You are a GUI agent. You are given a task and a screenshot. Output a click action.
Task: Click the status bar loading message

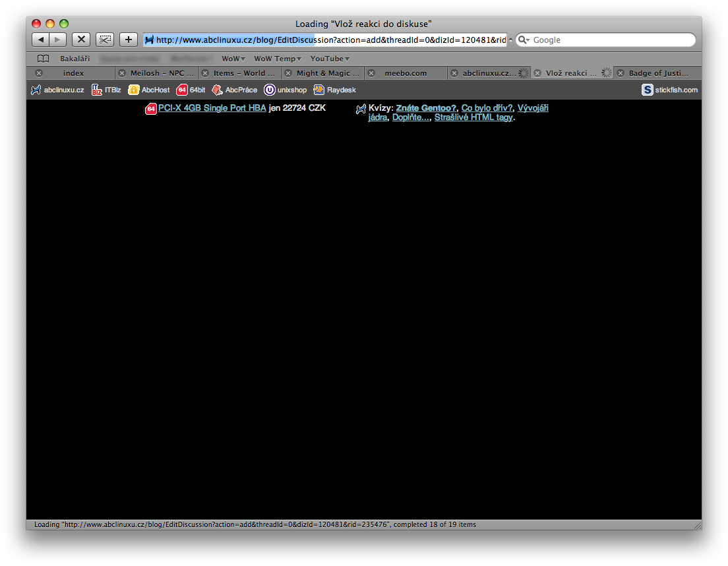click(x=255, y=524)
